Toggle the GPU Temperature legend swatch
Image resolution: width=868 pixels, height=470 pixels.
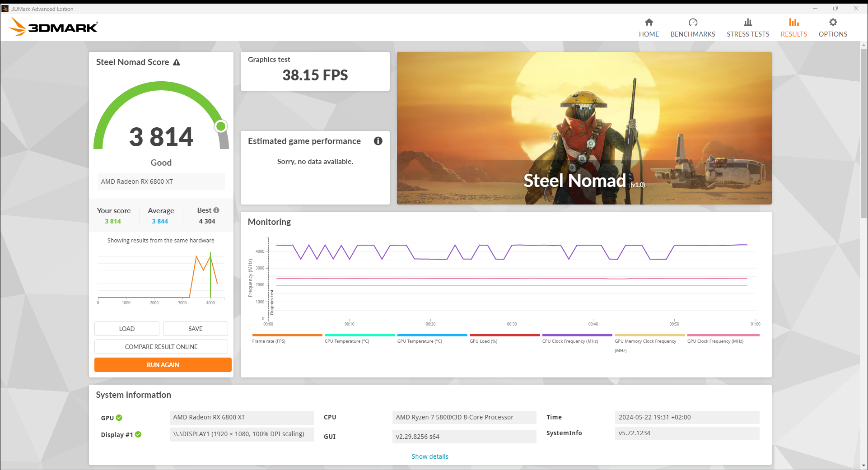[432, 335]
